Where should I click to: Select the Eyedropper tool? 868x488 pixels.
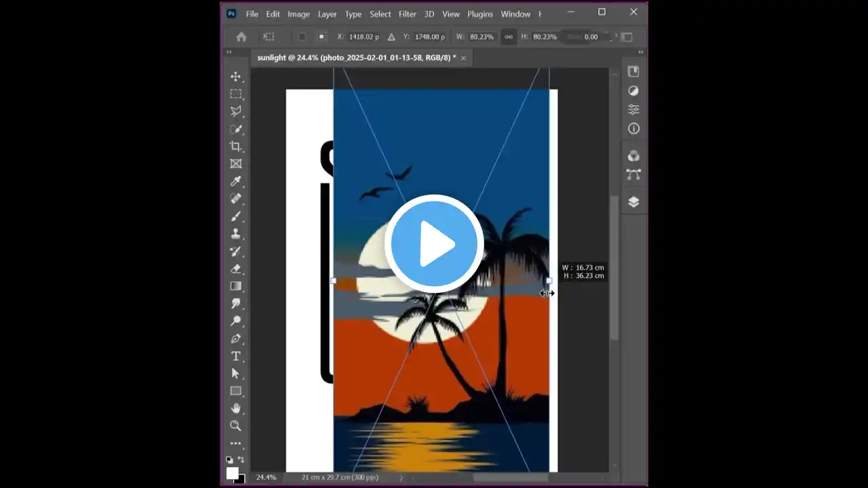[x=235, y=181]
